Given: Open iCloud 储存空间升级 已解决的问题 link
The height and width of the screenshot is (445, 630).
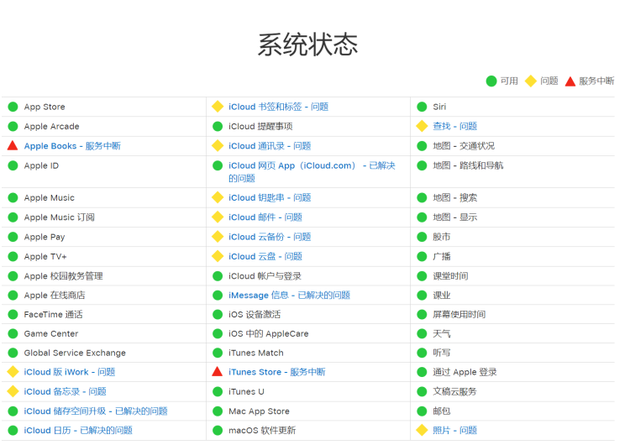Looking at the screenshot, I should click(96, 411).
